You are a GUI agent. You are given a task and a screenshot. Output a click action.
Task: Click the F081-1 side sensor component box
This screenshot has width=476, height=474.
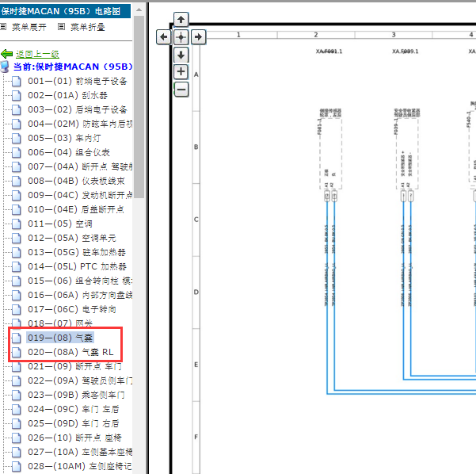click(x=331, y=154)
